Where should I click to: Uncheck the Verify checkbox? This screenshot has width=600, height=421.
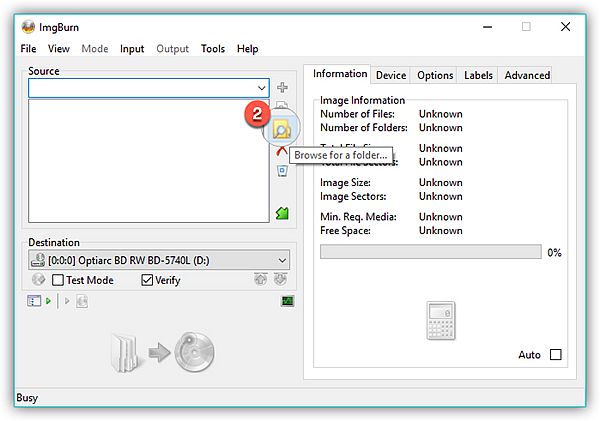click(x=147, y=280)
